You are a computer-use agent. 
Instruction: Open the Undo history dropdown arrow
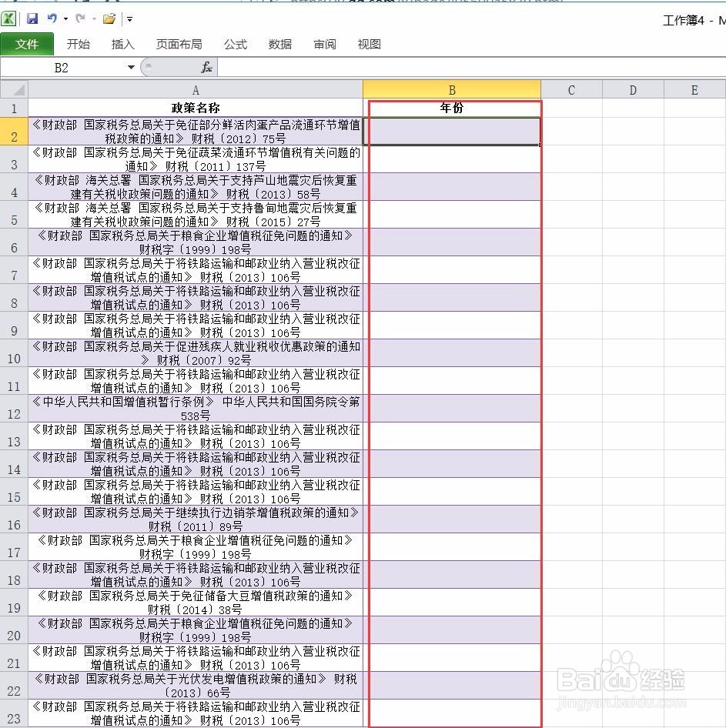click(65, 18)
